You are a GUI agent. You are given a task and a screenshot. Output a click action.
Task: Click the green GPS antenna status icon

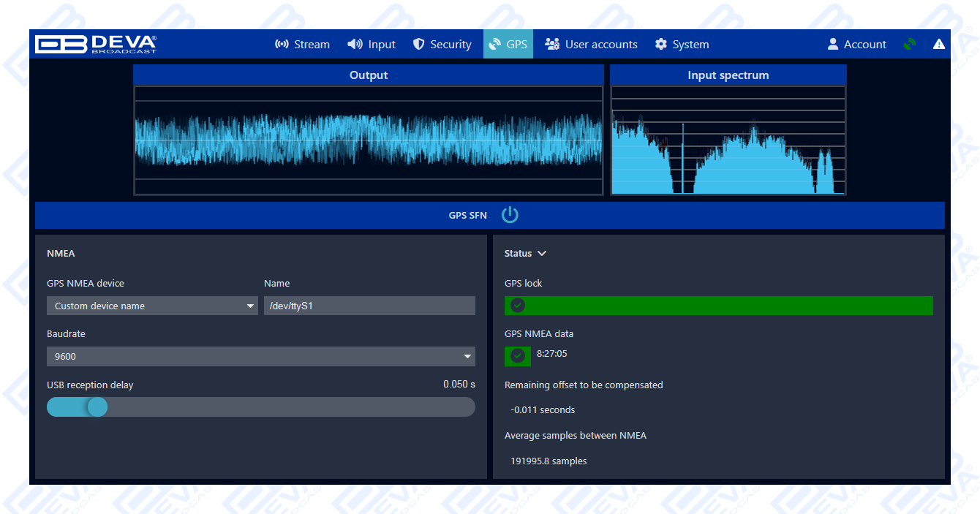tap(909, 44)
